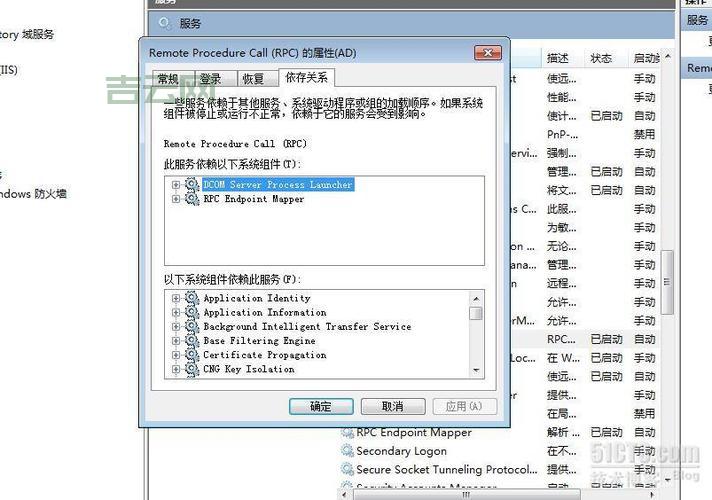Click scroll down arrow in dependents list
The image size is (712, 500).
tap(476, 370)
